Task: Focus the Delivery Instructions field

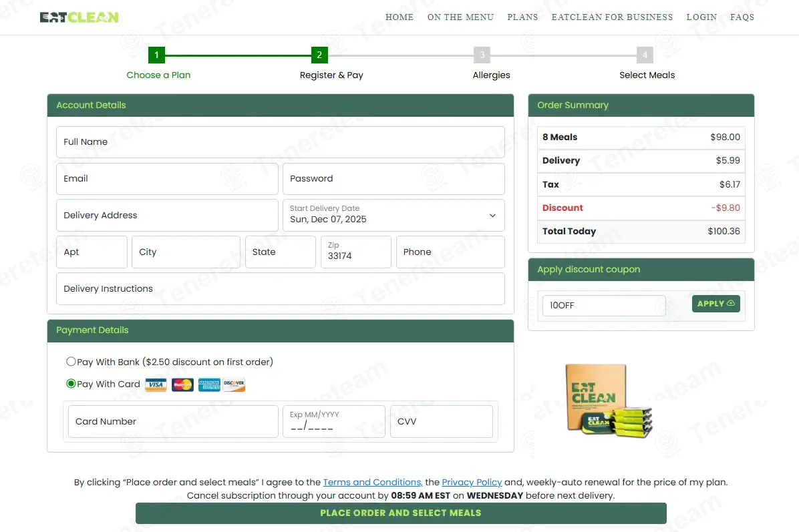Action: (281, 288)
